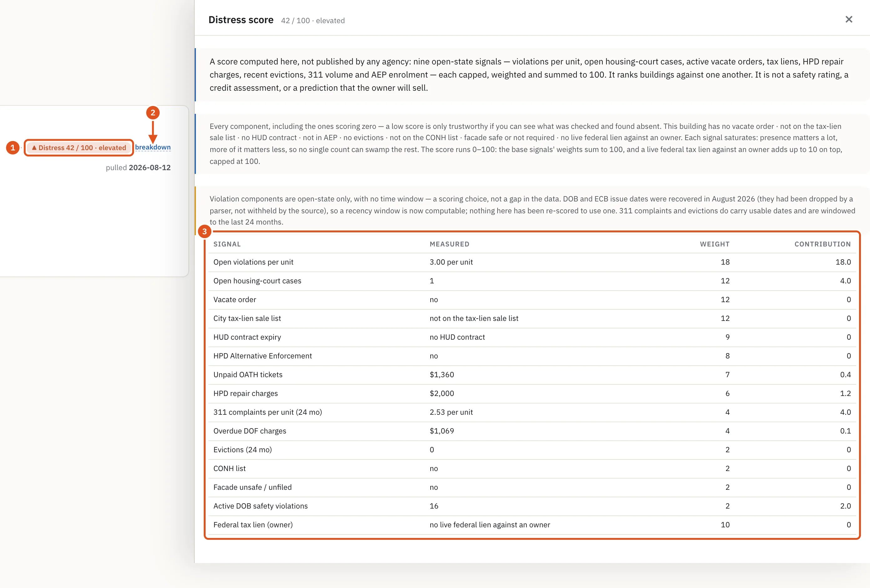
Task: Click '3.00 per unit' measured value
Action: 451,262
